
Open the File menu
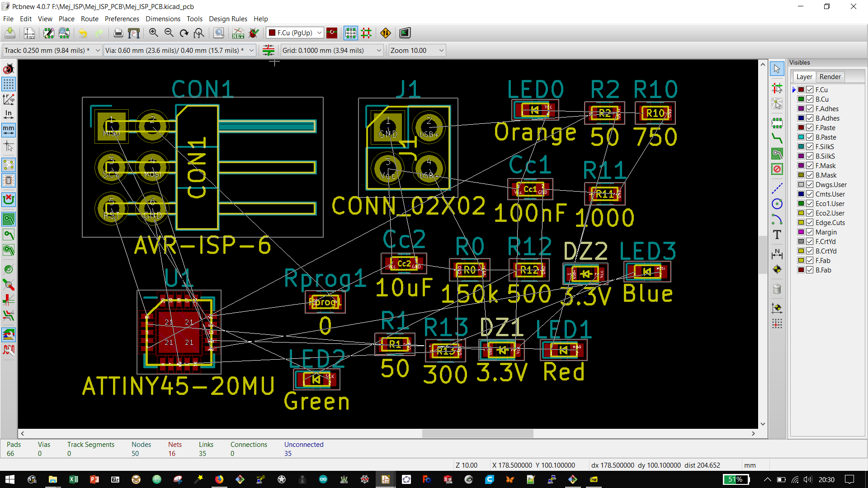(x=8, y=19)
